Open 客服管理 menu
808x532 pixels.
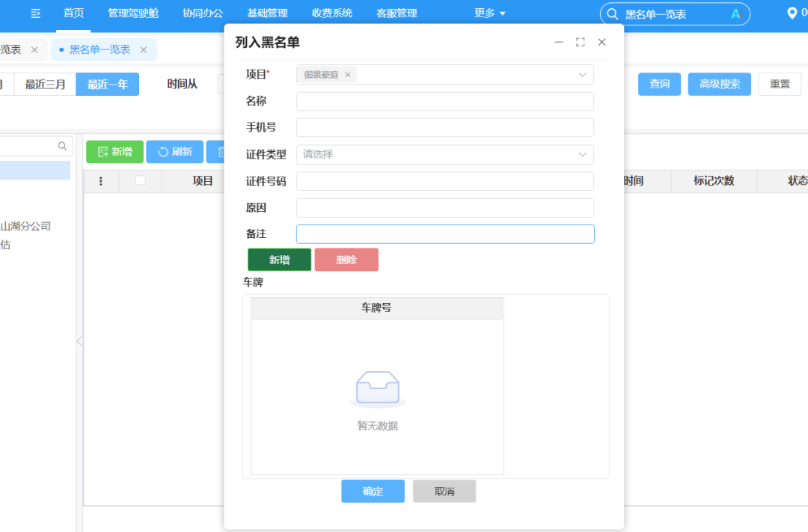click(x=397, y=13)
